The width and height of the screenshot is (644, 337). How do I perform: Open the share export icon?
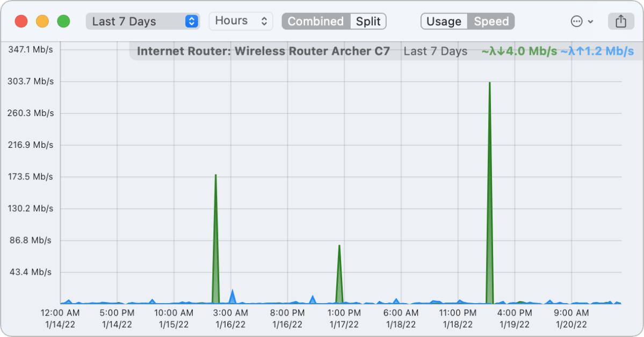coord(620,21)
